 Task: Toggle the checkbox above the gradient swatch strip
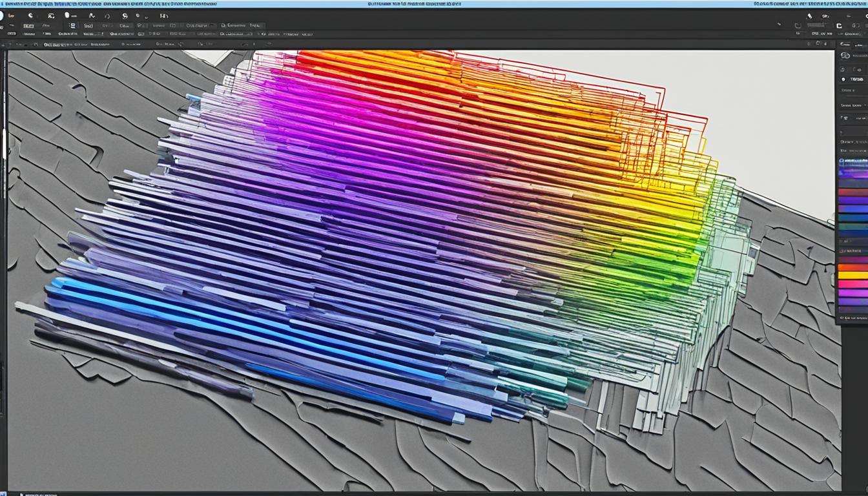pyautogui.click(x=842, y=160)
